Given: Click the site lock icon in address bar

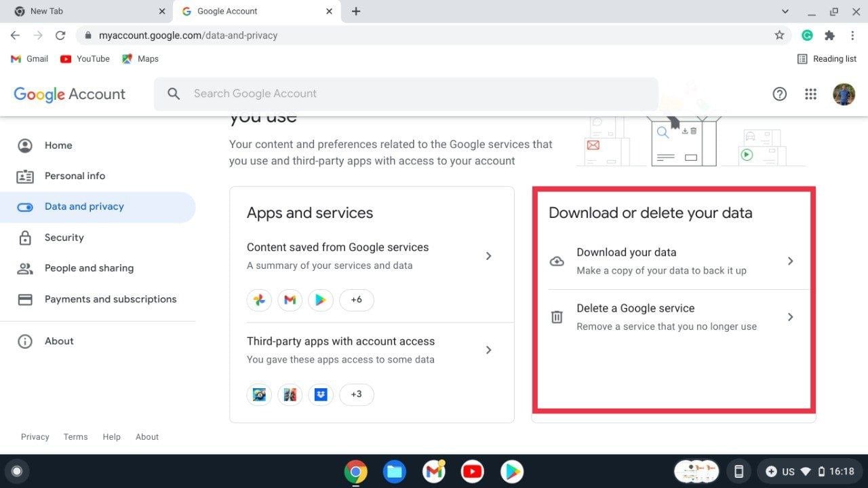Looking at the screenshot, I should coord(87,35).
